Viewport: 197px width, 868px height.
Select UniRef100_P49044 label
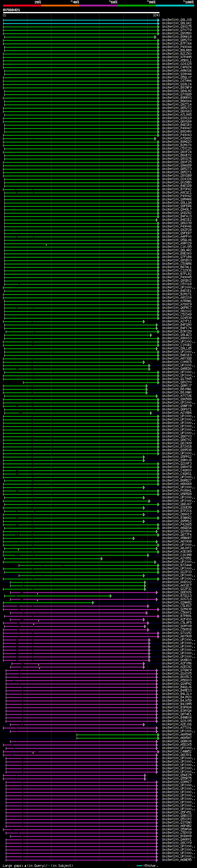(177, 47)
